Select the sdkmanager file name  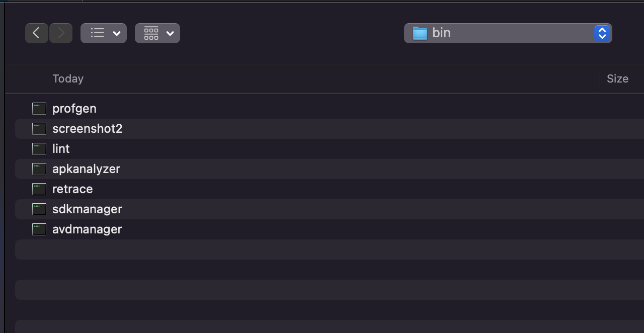(87, 209)
